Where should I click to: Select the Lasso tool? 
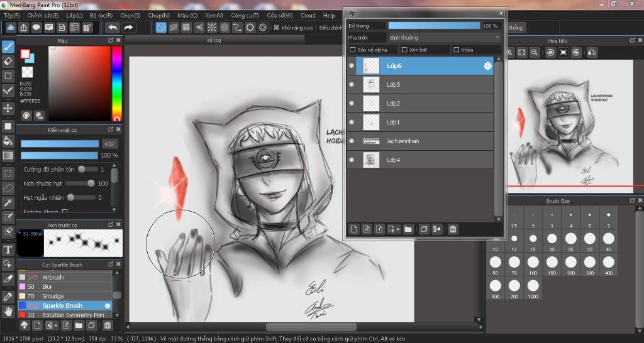(8, 188)
